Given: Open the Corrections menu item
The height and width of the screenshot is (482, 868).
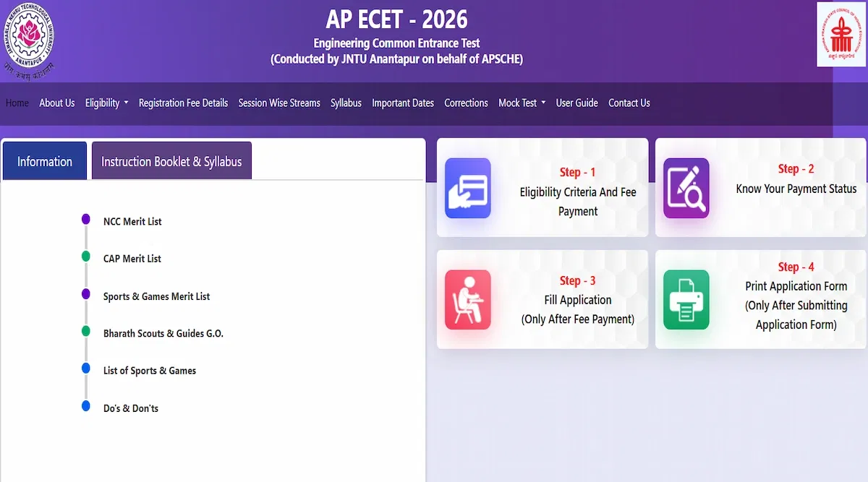Looking at the screenshot, I should click(x=466, y=103).
